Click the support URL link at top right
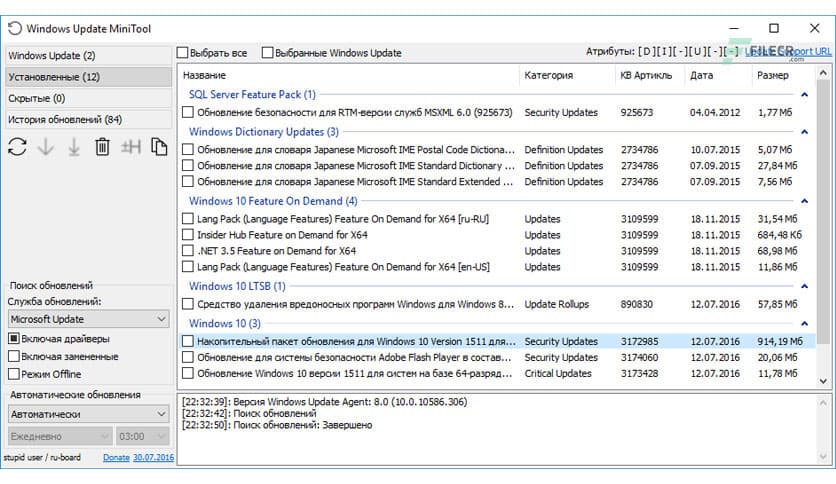 pyautogui.click(x=789, y=51)
